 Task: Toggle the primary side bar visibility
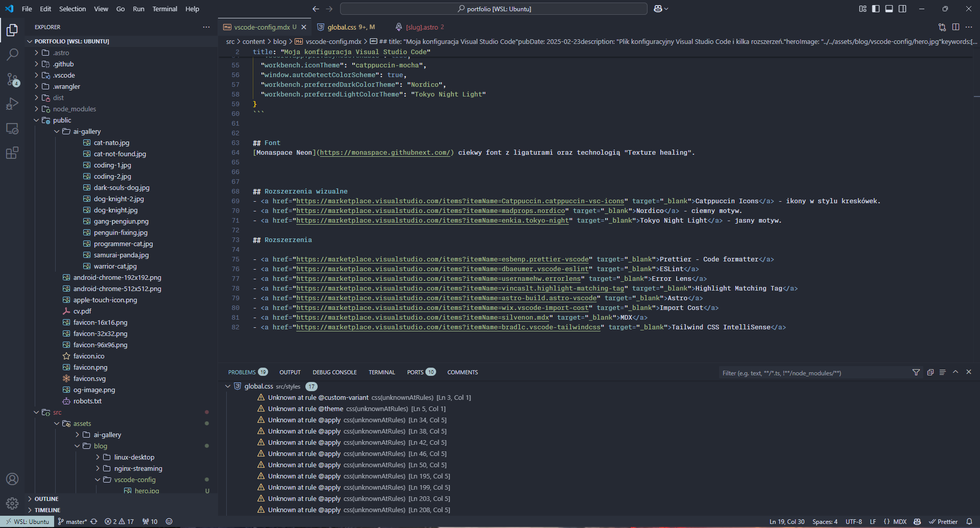coord(876,9)
